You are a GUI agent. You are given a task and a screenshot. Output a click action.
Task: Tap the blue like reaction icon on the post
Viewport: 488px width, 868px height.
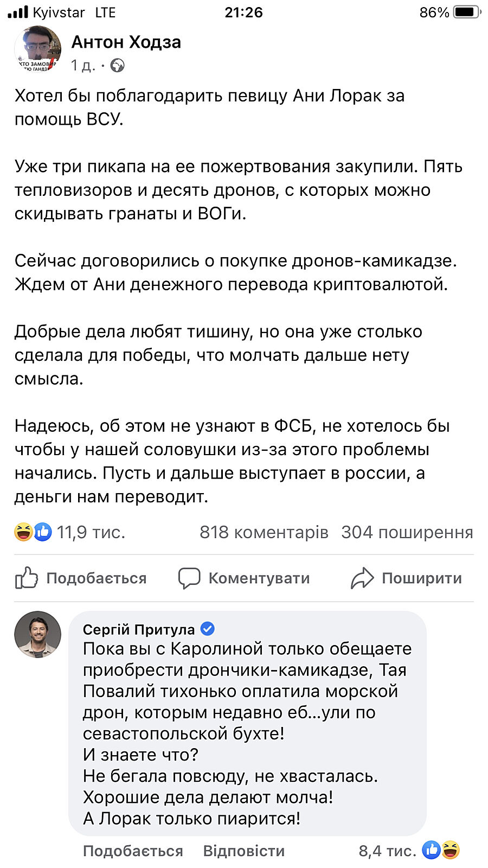(43, 532)
